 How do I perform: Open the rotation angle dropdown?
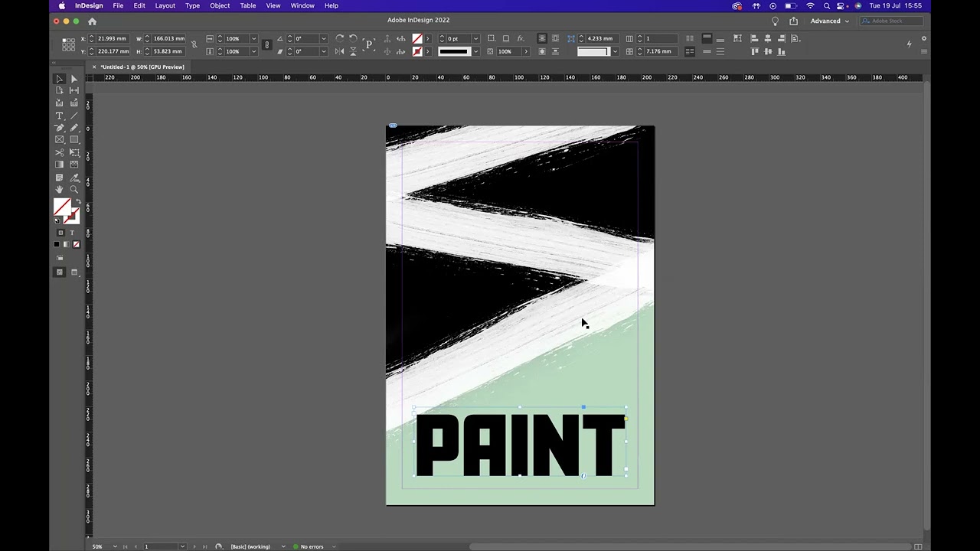click(x=323, y=38)
